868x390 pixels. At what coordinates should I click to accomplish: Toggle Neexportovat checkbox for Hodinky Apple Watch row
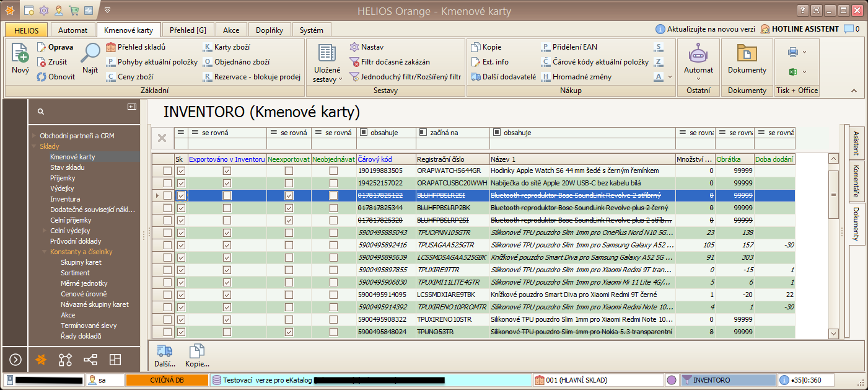tap(289, 171)
